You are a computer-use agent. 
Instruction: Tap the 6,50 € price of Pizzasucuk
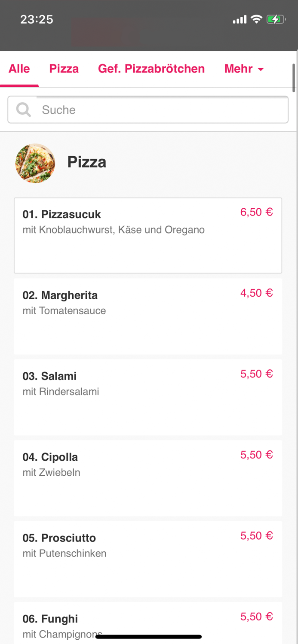[256, 212]
